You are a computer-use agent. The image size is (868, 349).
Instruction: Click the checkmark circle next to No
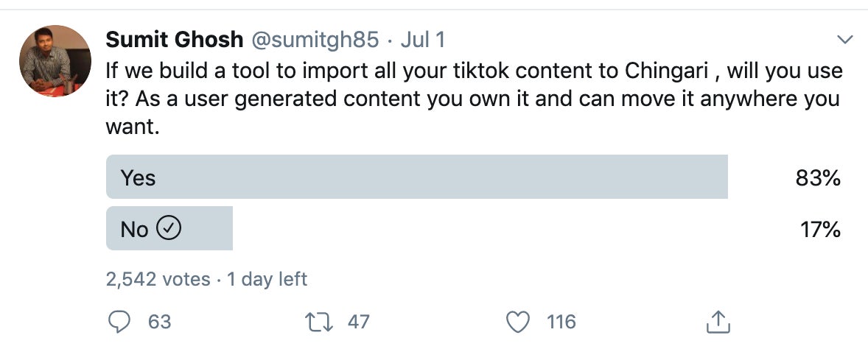169,228
